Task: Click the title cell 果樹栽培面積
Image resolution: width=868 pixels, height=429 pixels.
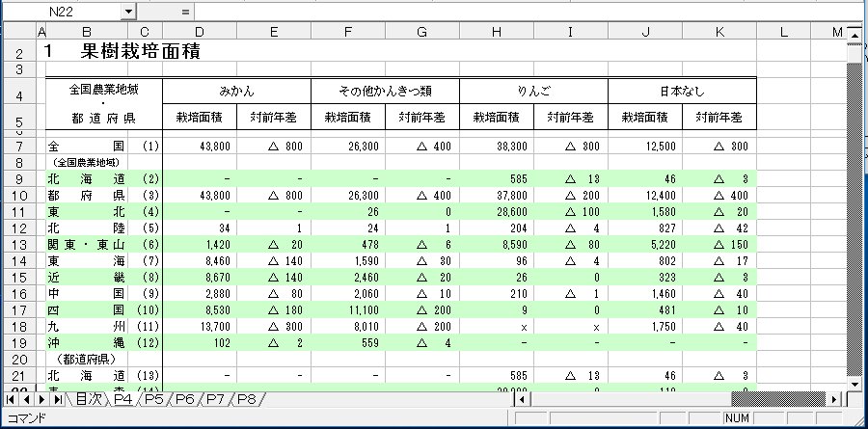Action: (140, 51)
